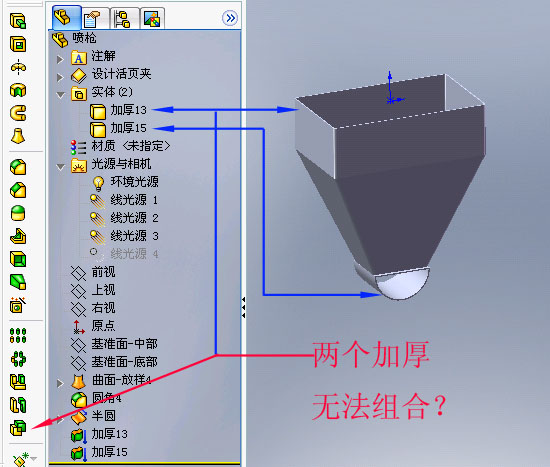Select 材质 <未指定> item
Viewport: 550px width, 467px height.
pyautogui.click(x=120, y=147)
